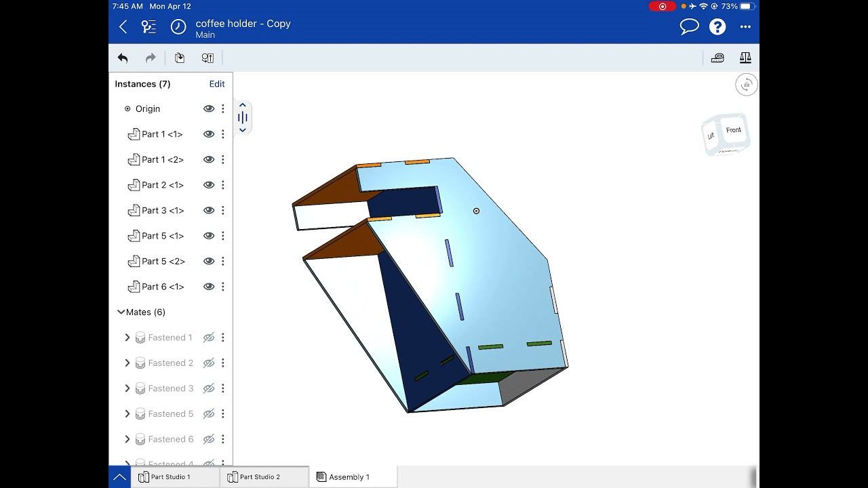Tap the battery indicator in status bar
This screenshot has width=868, height=488.
[x=747, y=6]
